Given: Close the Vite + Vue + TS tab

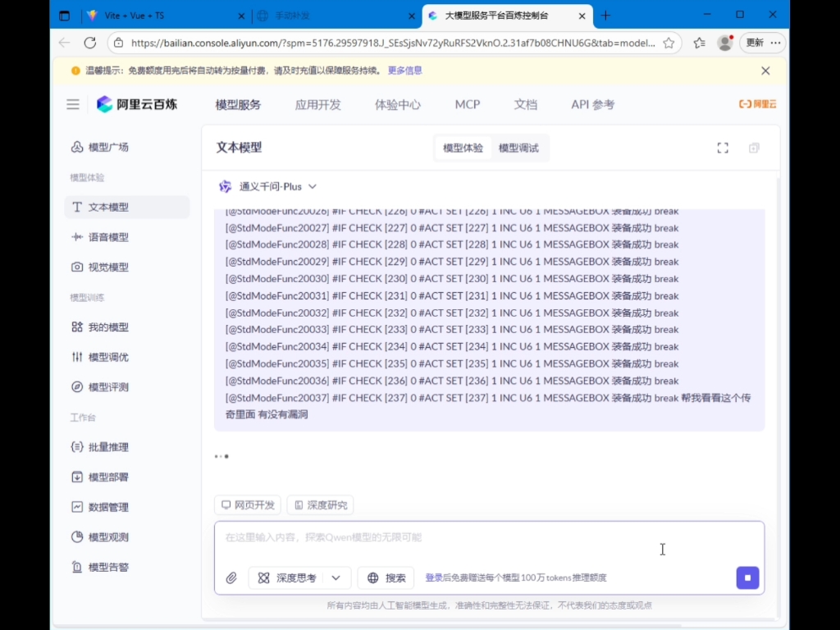Looking at the screenshot, I should tap(241, 16).
